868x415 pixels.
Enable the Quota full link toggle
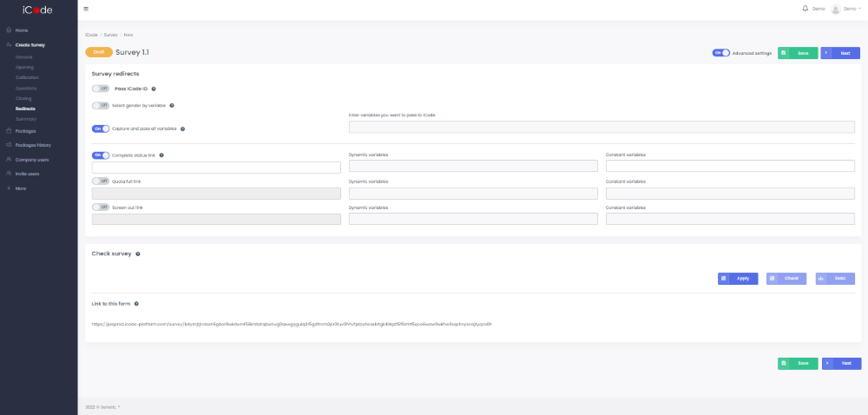tap(101, 181)
